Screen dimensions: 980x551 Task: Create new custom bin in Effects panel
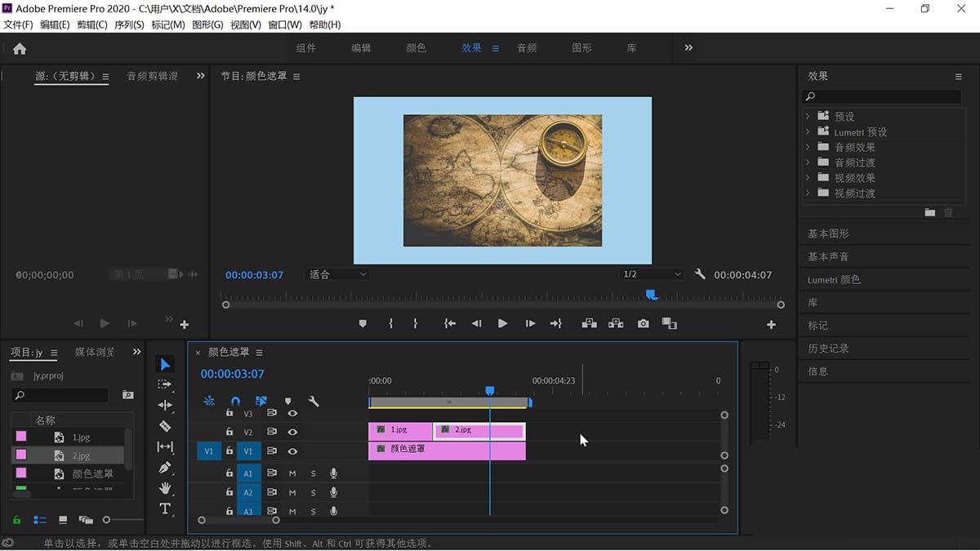[x=930, y=212]
